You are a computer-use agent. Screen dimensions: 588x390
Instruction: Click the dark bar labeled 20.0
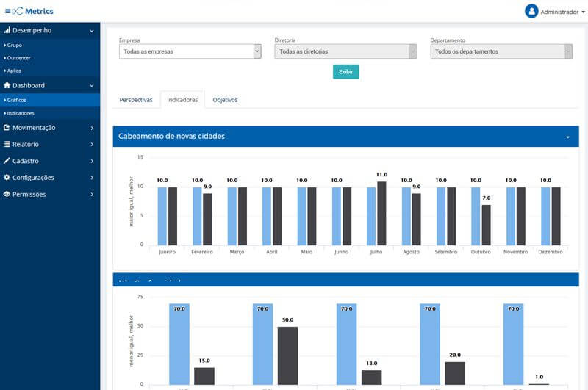[455, 373]
